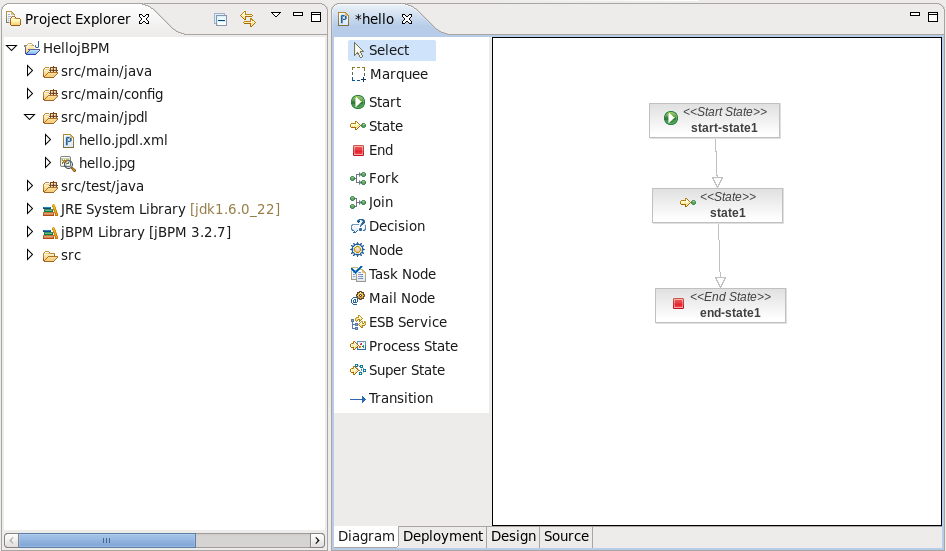Expand hello.jpg file node
Screen dimensions: 946x551
point(48,162)
